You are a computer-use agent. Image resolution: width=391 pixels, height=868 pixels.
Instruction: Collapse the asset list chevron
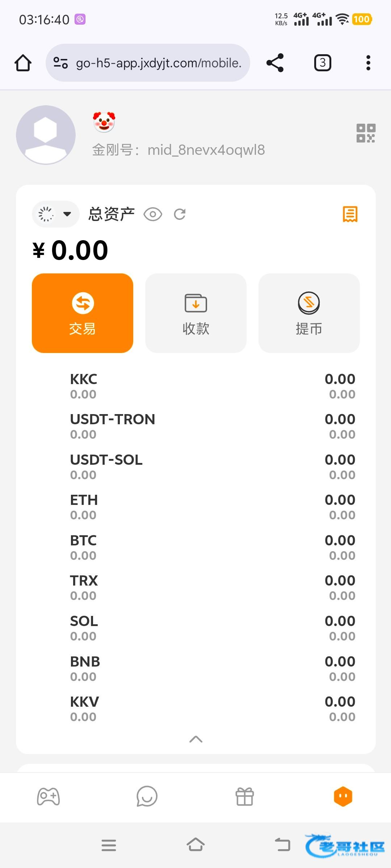point(195,739)
